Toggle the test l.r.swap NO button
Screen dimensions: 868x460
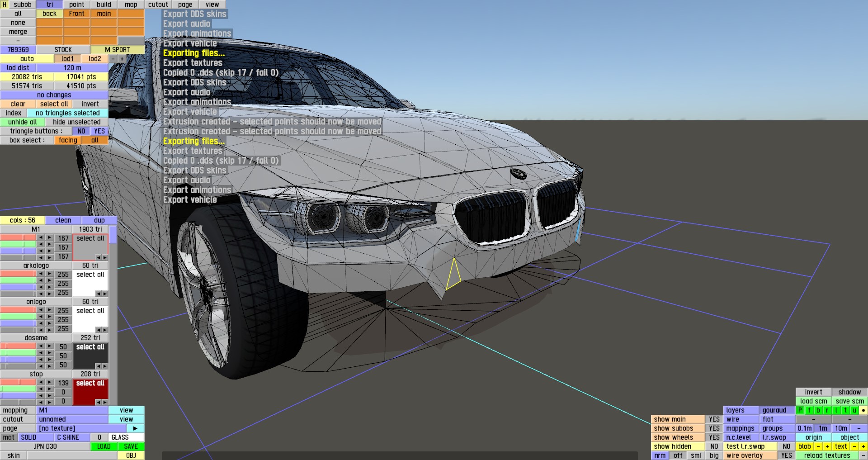pyautogui.click(x=787, y=446)
